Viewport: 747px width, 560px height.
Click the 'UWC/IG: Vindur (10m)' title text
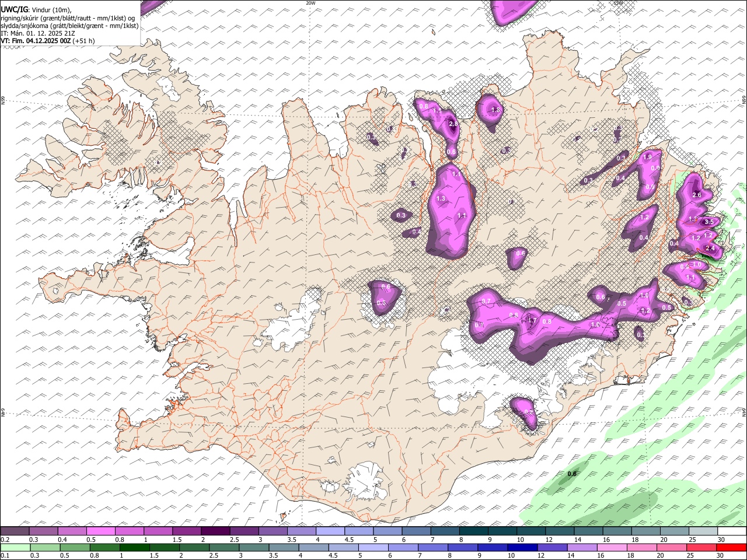tap(36, 10)
